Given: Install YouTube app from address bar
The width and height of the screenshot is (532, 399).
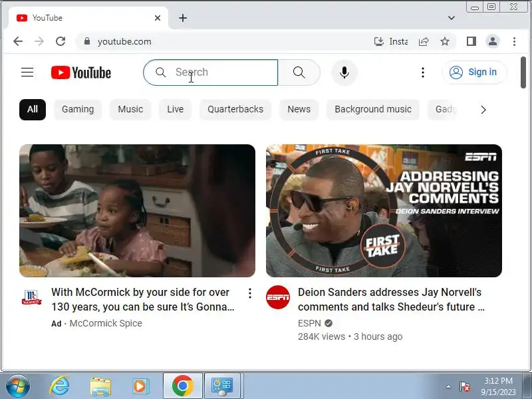Looking at the screenshot, I should click(391, 41).
